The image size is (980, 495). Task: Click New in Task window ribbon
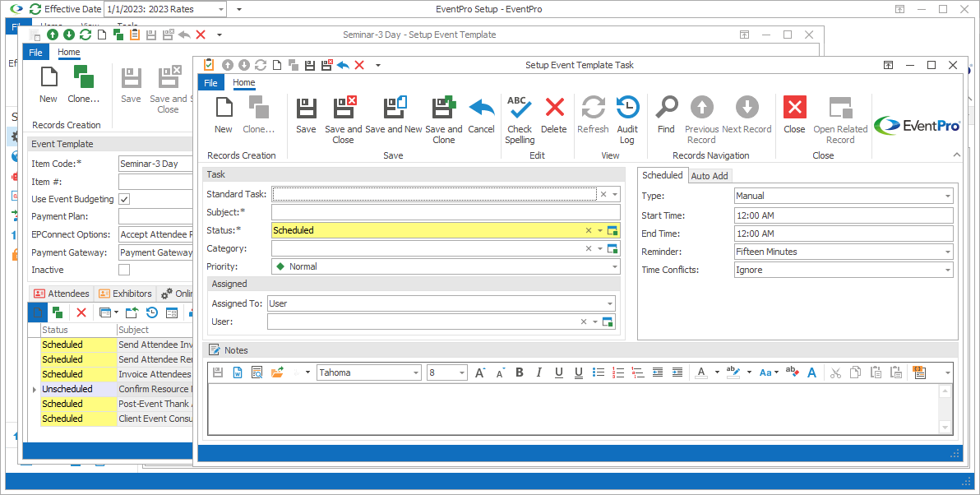click(x=223, y=115)
